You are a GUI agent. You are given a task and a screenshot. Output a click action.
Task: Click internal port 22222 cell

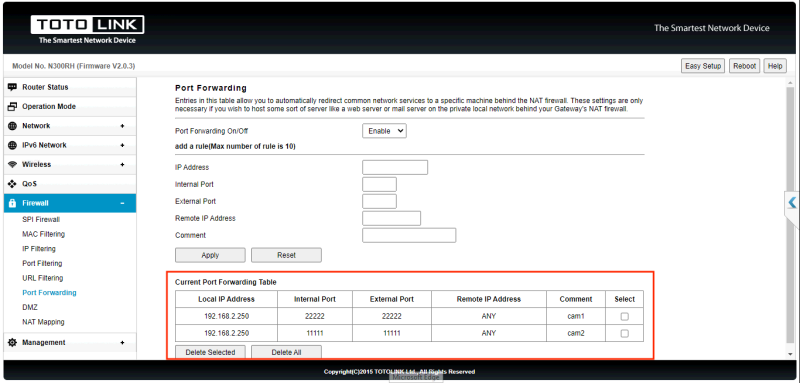(315, 316)
